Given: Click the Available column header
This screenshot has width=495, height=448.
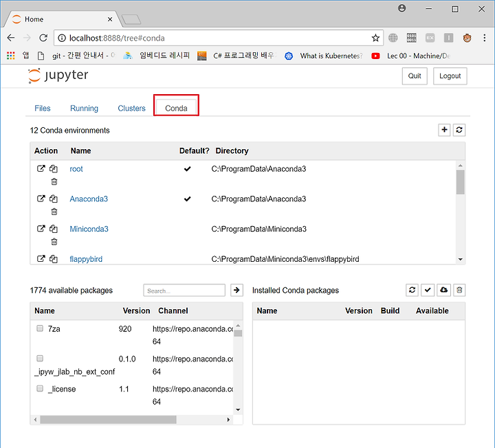Looking at the screenshot, I should (x=432, y=311).
